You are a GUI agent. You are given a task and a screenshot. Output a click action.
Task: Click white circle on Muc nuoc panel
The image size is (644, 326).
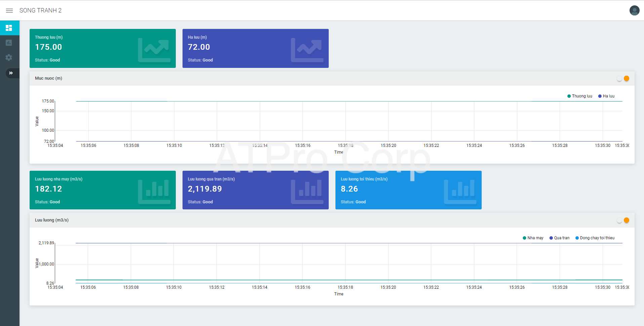[619, 79]
